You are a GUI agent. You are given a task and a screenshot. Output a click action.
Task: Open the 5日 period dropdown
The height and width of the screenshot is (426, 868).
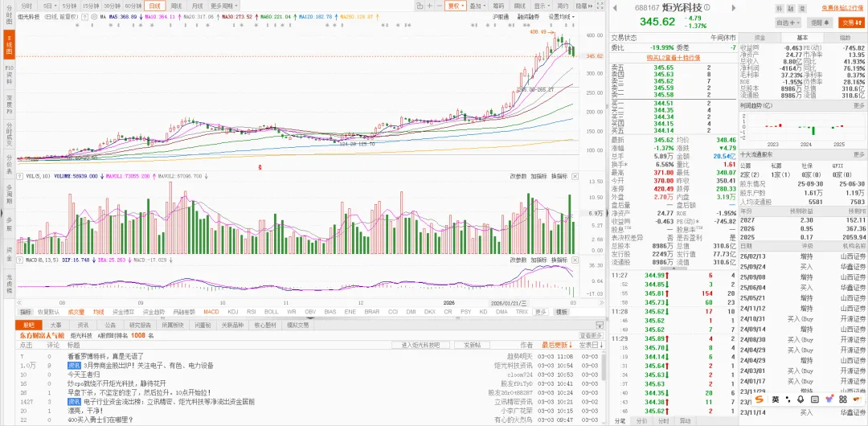tap(50, 6)
